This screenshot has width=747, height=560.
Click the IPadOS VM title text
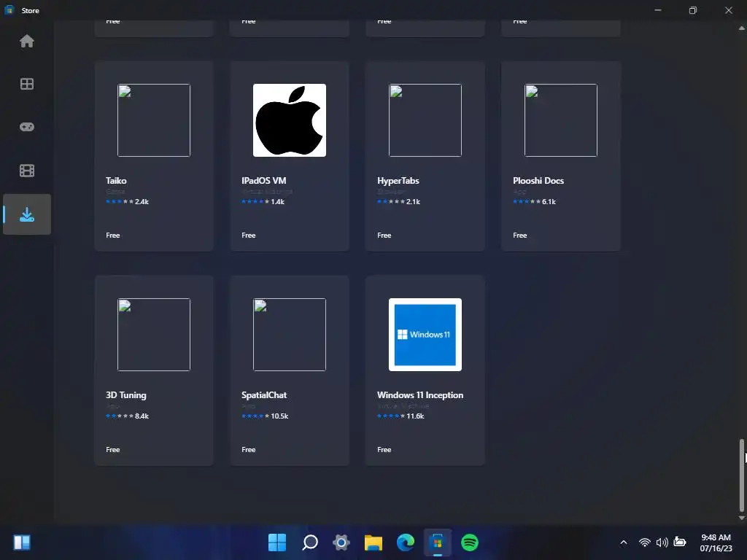coord(264,181)
